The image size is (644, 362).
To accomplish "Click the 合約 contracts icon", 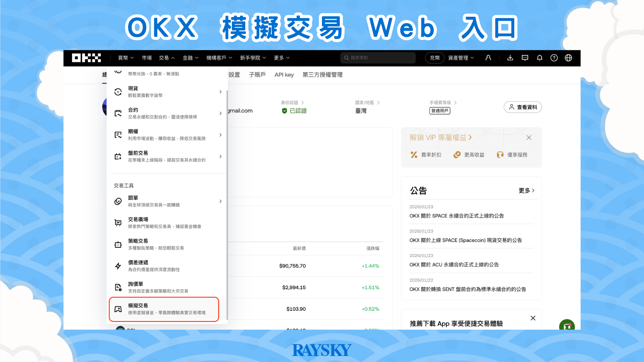I will click(118, 113).
